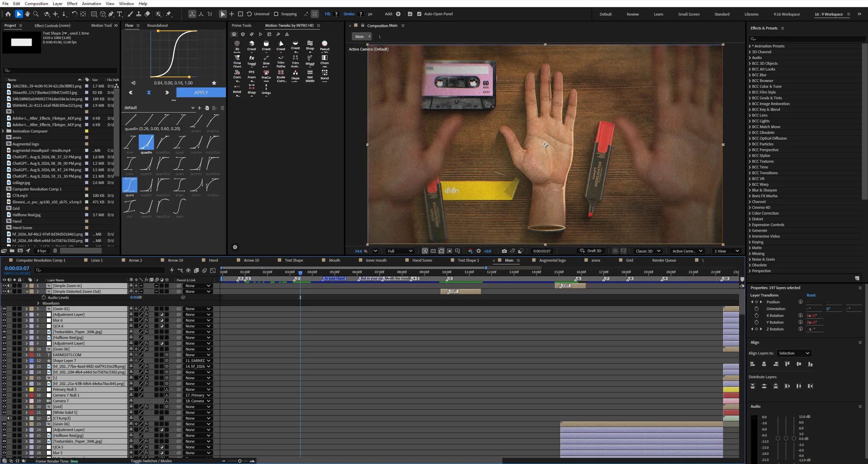This screenshot has width=868, height=464.
Task: Hide the EARNEDITS.COM text layer
Action: 4,355
